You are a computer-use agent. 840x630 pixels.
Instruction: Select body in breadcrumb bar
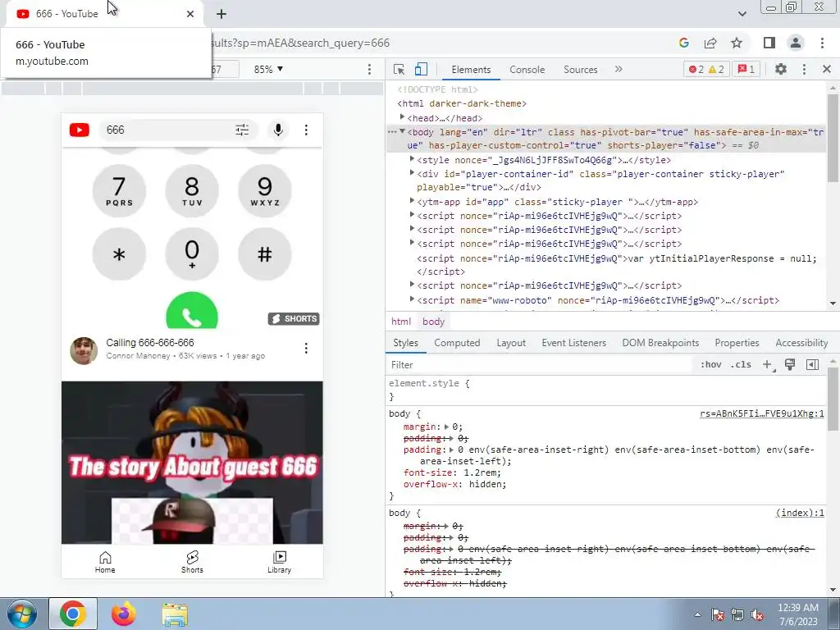click(x=433, y=322)
